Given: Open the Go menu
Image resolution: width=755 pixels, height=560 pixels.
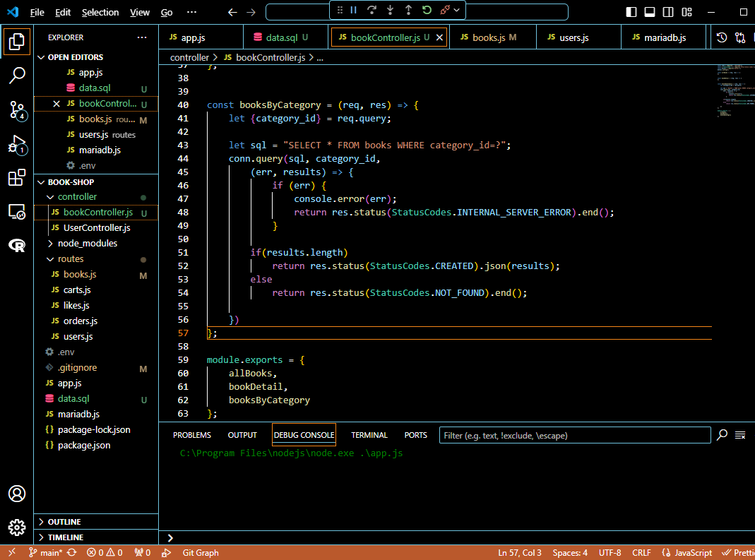Looking at the screenshot, I should (167, 13).
